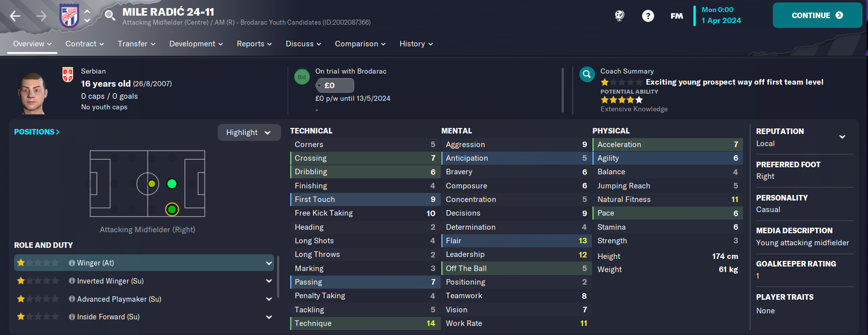The height and width of the screenshot is (335, 868).
Task: Expand the Inverted Winger (Su) role
Action: tap(269, 281)
